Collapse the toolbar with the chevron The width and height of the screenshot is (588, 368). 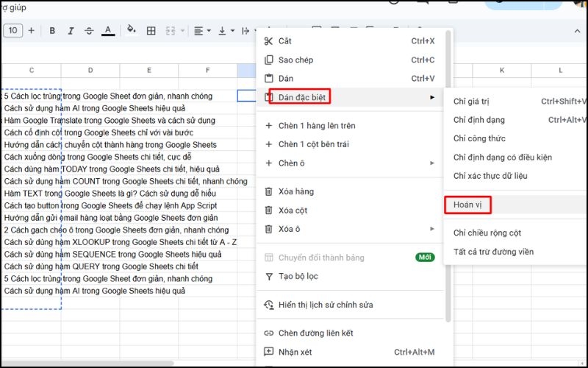577,31
